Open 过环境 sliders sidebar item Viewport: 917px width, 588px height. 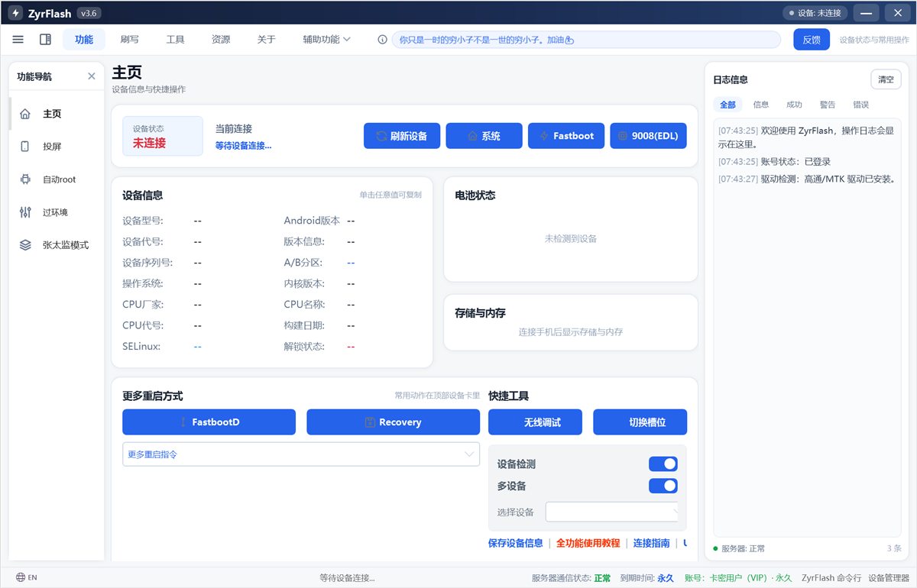(x=57, y=212)
